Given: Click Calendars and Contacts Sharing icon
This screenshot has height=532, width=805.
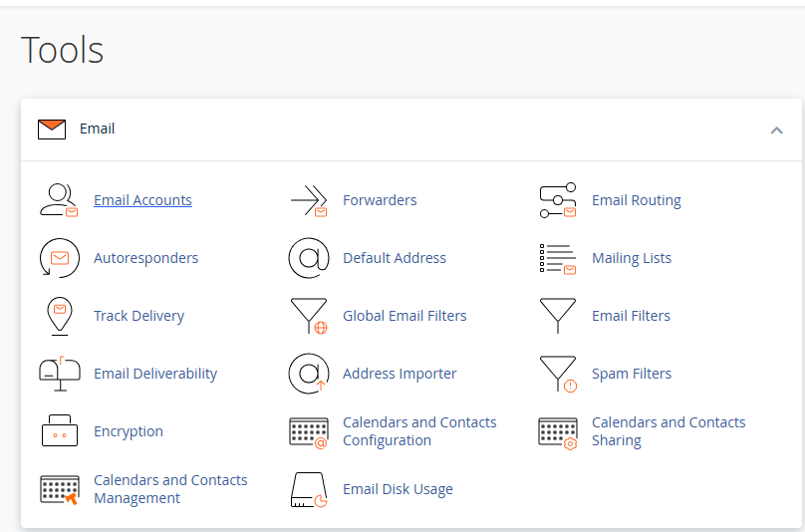Looking at the screenshot, I should pyautogui.click(x=558, y=433).
